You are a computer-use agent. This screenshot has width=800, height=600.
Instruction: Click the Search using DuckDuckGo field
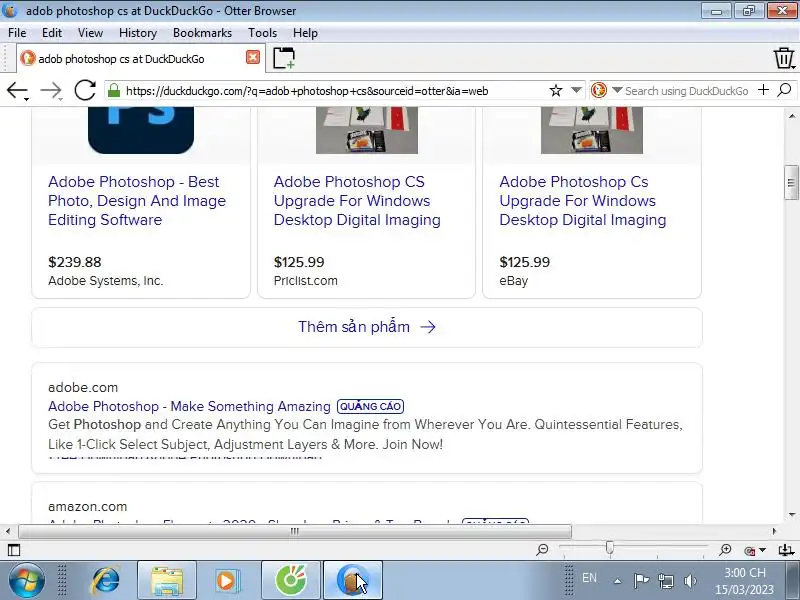click(687, 91)
